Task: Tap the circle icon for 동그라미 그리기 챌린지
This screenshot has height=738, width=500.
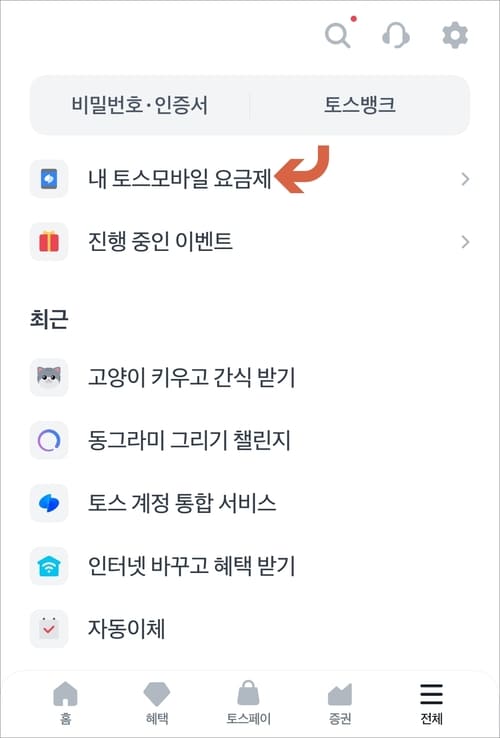Action: (49, 440)
